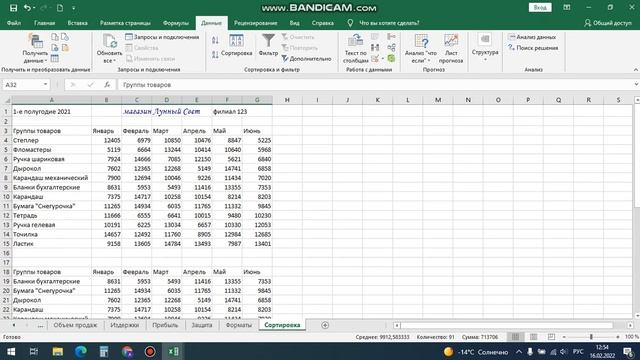Open the Получить данные (Get Data) tool

coord(35,49)
